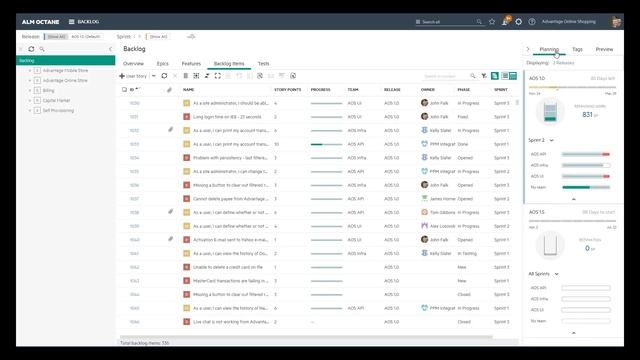Expand the Billing tree node
Screen dimensions: 640x360
point(29,91)
